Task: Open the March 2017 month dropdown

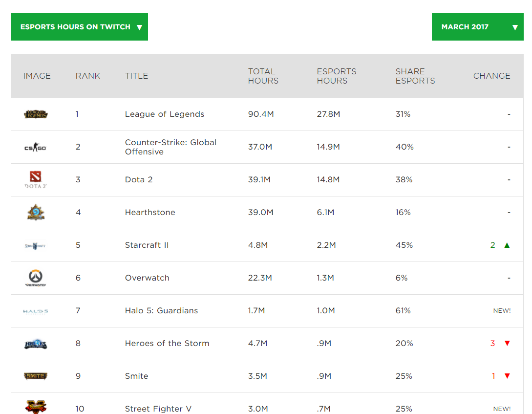Action: (477, 27)
